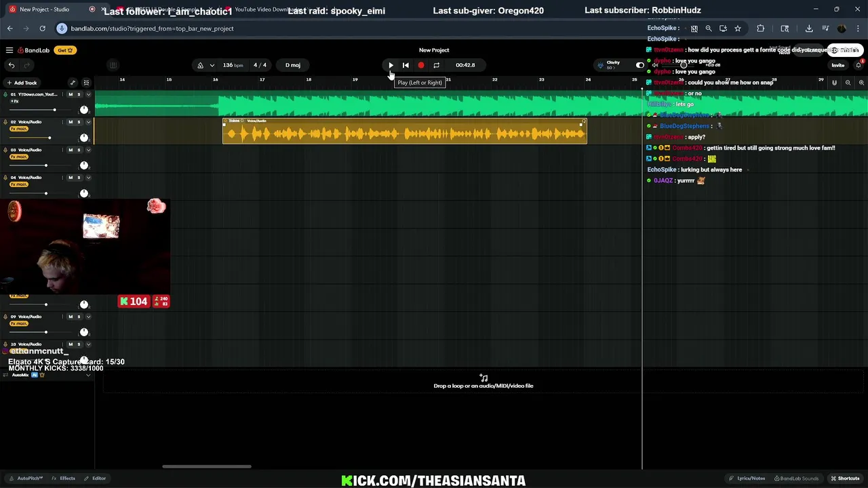Adjust the track 01 volume slider
The width and height of the screenshot is (868, 488).
[x=39, y=110]
